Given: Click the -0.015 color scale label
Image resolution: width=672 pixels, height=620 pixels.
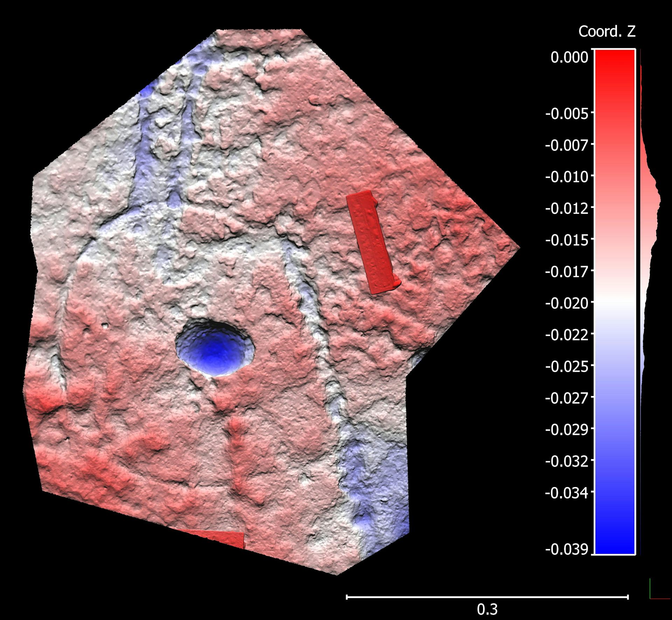Looking at the screenshot, I should tap(567, 240).
